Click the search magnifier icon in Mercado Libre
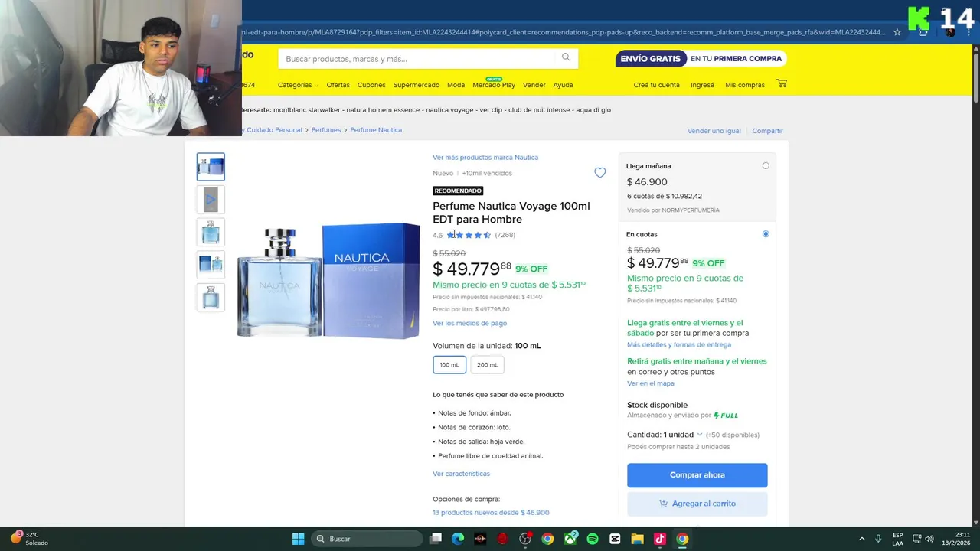Screen dimensions: 980x551 coord(566,57)
